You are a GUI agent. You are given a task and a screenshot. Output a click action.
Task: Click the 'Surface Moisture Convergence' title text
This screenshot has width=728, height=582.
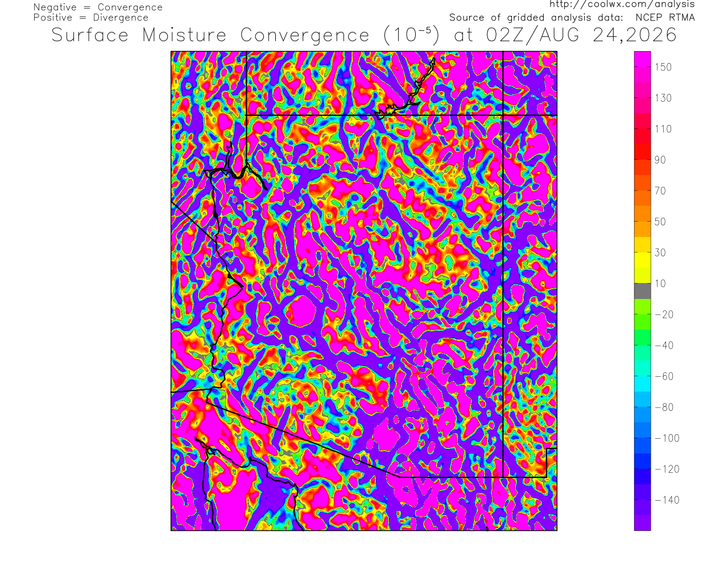[211, 35]
